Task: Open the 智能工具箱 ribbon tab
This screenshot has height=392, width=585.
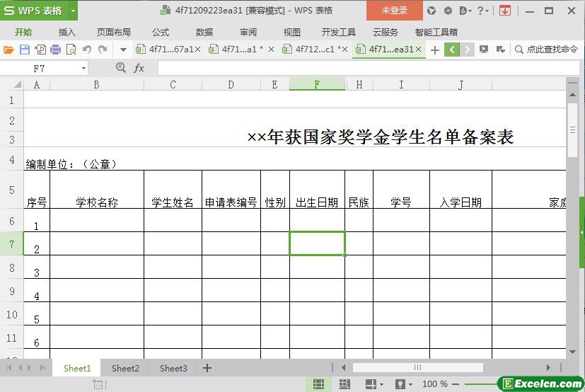Action: click(x=436, y=32)
